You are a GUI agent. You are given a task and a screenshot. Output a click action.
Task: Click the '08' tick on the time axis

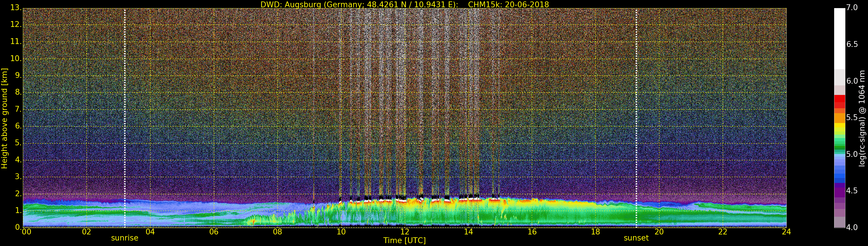tap(277, 232)
